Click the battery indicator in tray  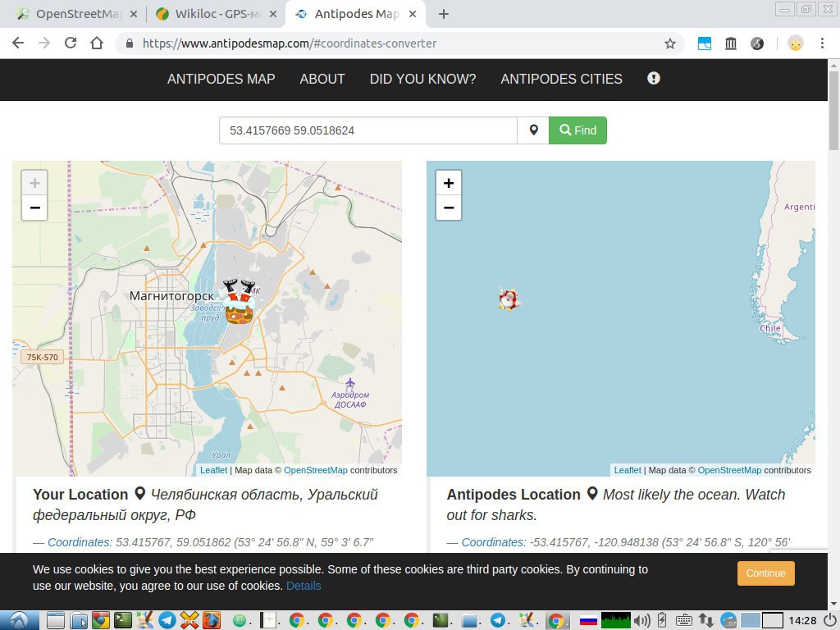662,620
